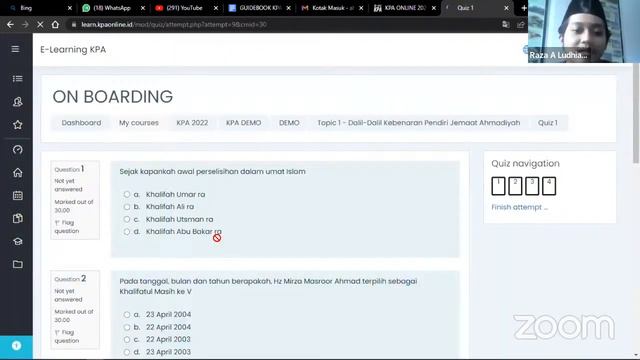This screenshot has height=360, width=640.
Task: Open the user profile sidebar icon
Action: coord(17,102)
